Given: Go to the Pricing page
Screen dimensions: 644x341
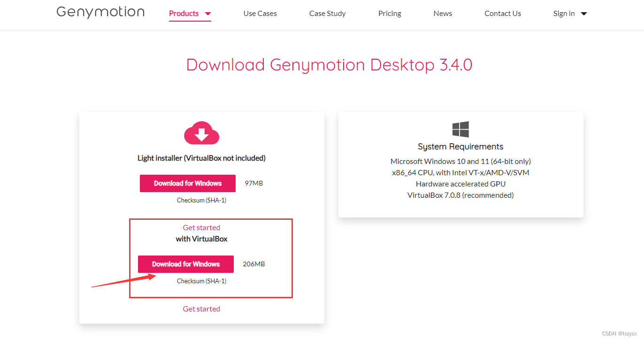Looking at the screenshot, I should (x=390, y=14).
